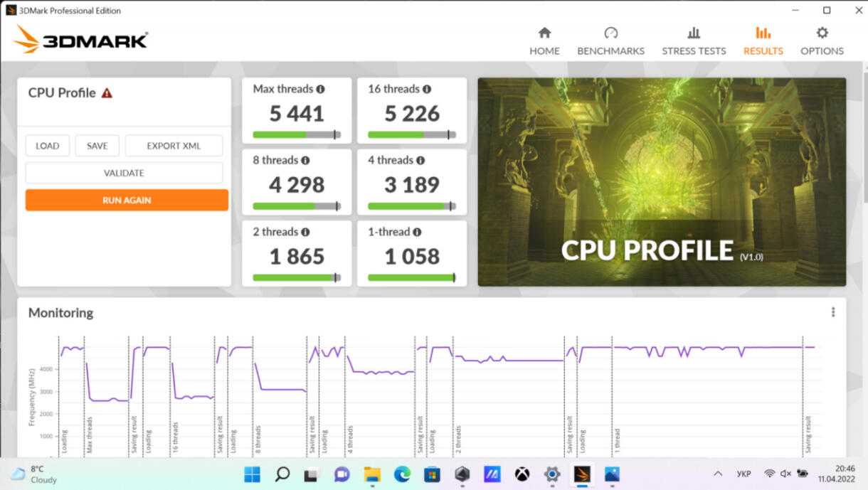Click the Load button

tap(48, 146)
